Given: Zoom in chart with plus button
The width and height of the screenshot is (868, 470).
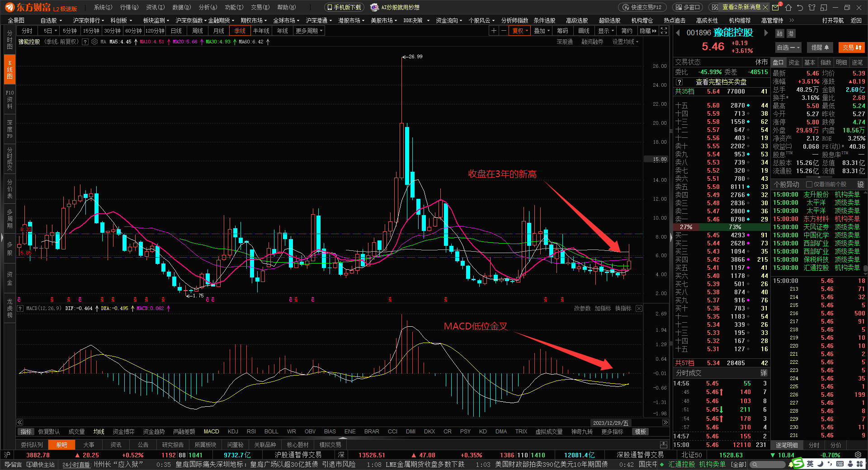Looking at the screenshot, I should [x=494, y=31].
